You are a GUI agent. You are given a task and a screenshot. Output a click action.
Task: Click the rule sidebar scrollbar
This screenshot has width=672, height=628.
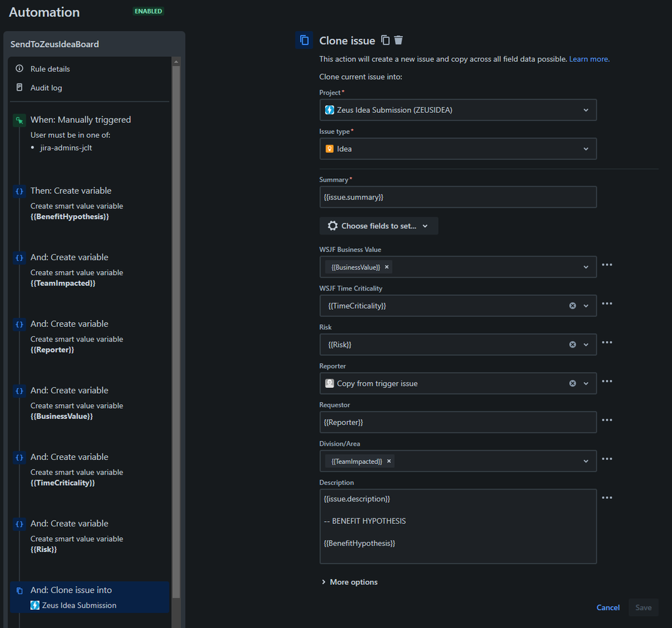click(x=176, y=331)
